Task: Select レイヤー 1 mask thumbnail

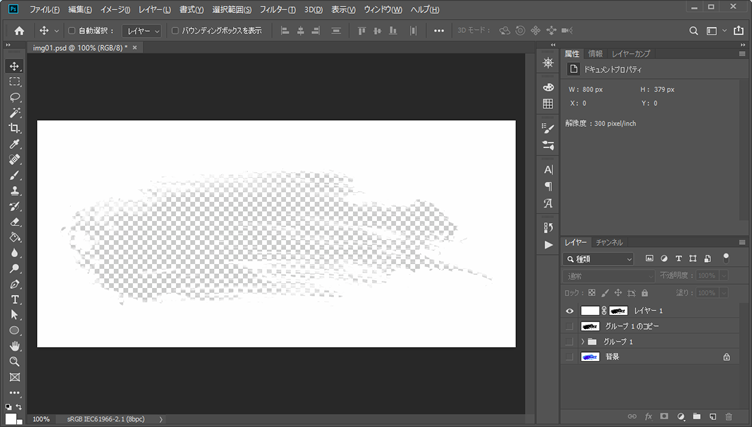Action: coord(618,311)
